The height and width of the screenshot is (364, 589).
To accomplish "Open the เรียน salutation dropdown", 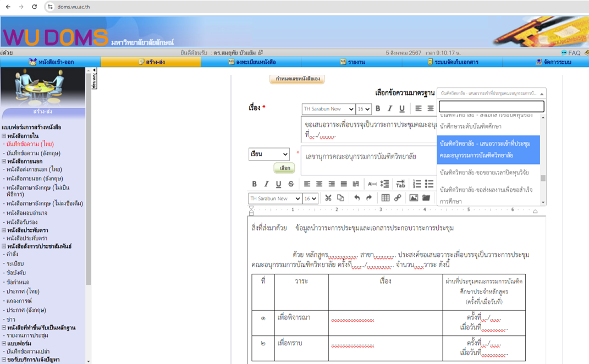I will (269, 155).
